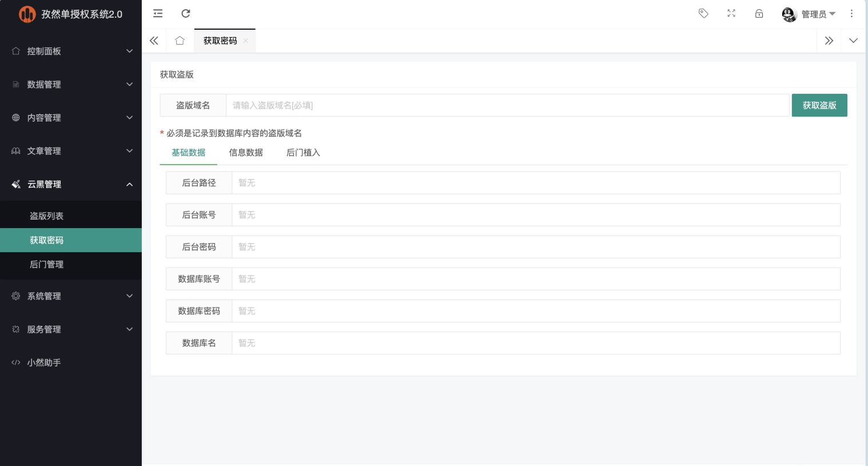
Task: Click the orange logo icon in the sidebar header
Action: tap(27, 14)
